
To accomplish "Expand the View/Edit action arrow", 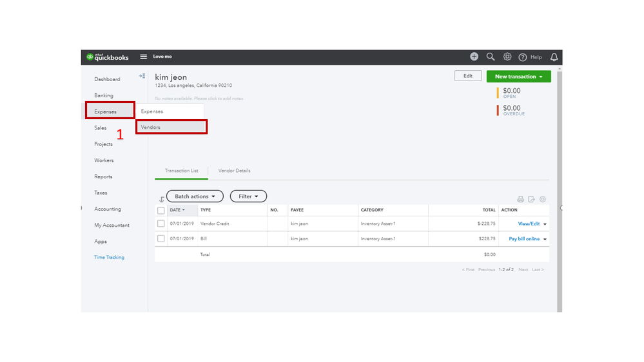I will pos(545,224).
